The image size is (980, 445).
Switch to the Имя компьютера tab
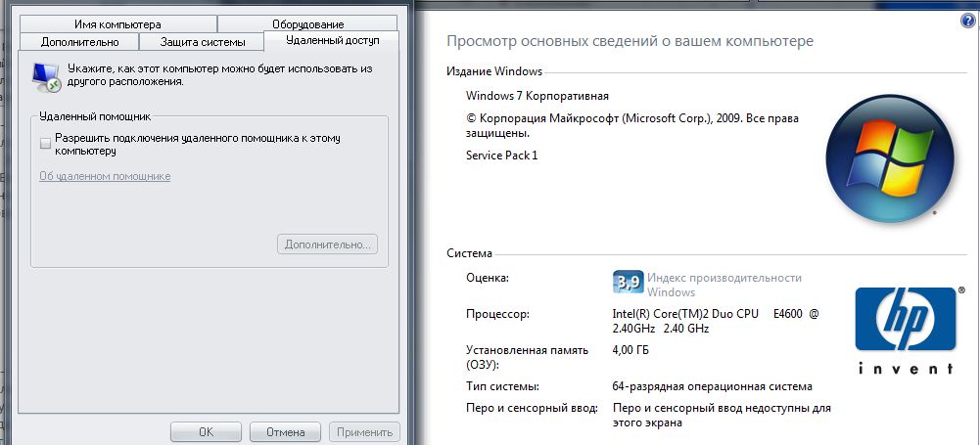coord(117,24)
